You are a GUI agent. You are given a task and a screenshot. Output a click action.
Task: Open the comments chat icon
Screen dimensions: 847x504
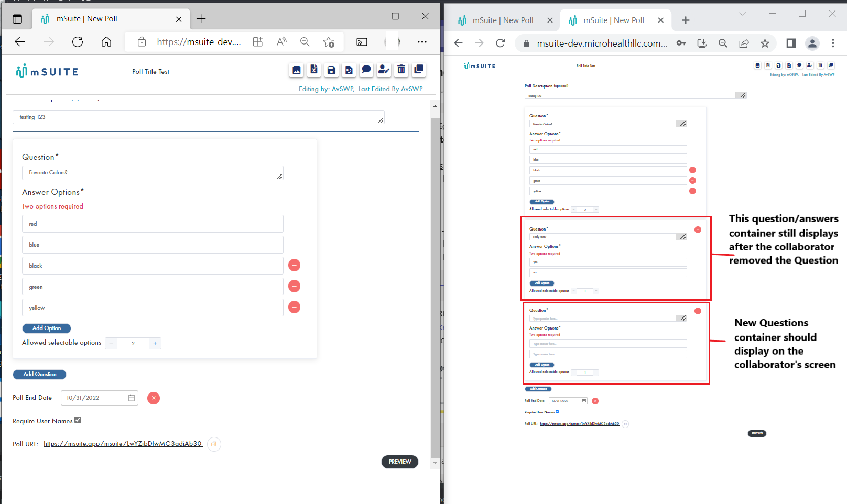(366, 70)
